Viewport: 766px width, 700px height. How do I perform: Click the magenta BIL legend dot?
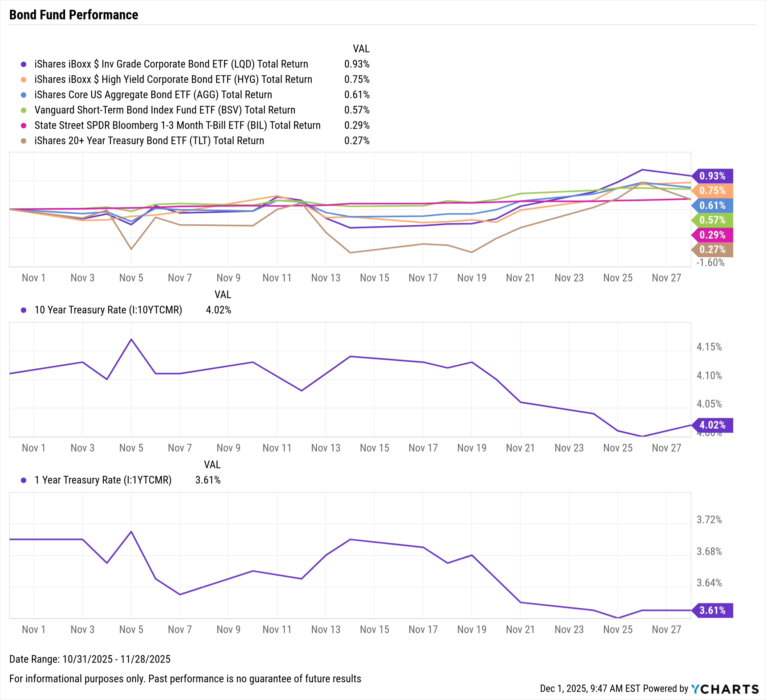tap(24, 126)
